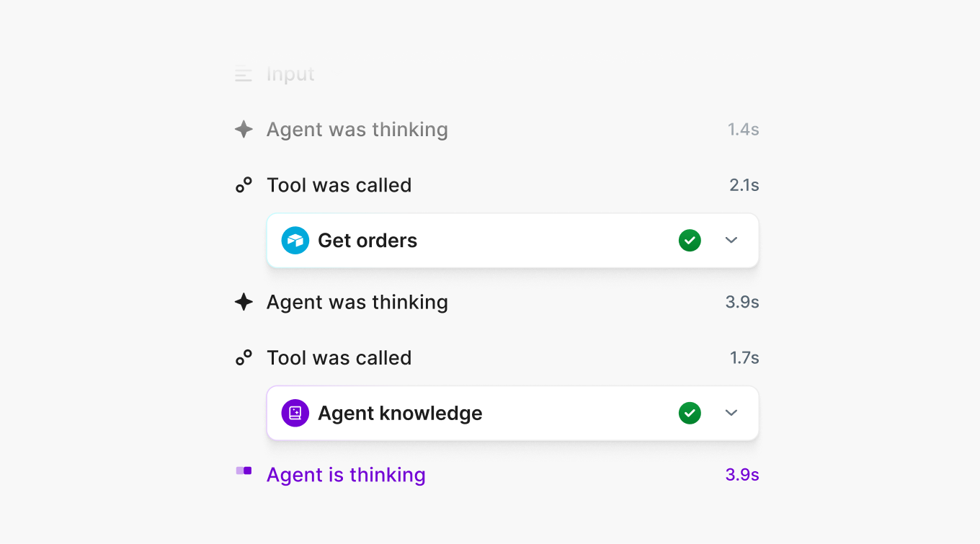Click the Get orders package icon
Screen dimensions: 980x544
tap(295, 240)
